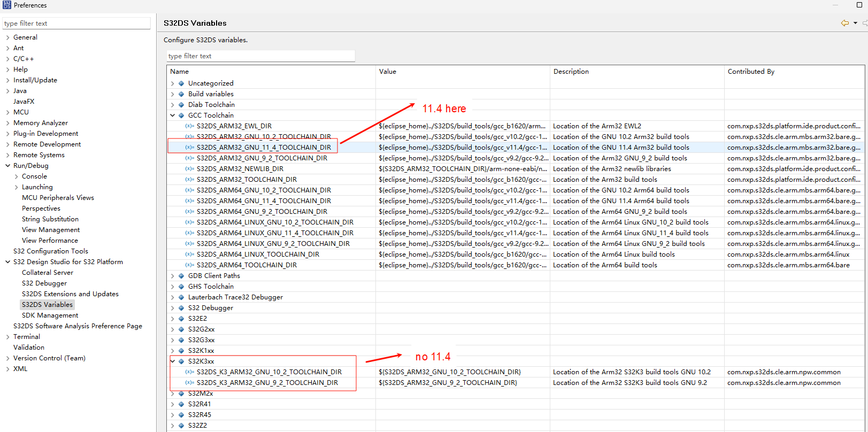Open the SDK Management preference page
The image size is (868, 432).
[x=50, y=315]
